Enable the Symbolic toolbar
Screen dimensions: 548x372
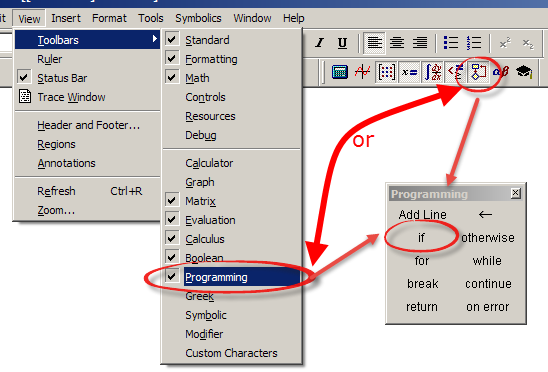click(231, 315)
